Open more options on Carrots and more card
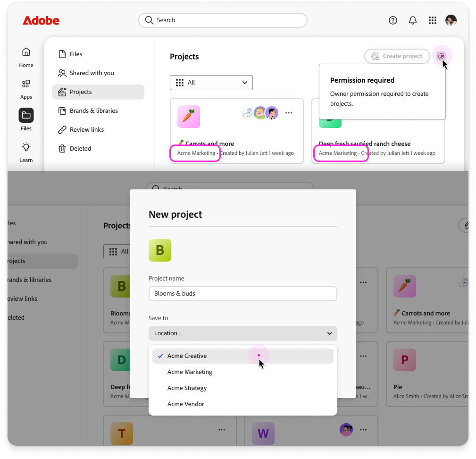This screenshot has height=459, width=476. click(289, 113)
